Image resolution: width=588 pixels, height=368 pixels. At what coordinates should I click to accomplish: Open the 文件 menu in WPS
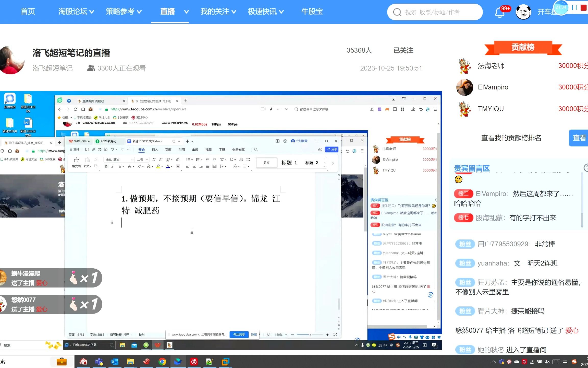[74, 149]
